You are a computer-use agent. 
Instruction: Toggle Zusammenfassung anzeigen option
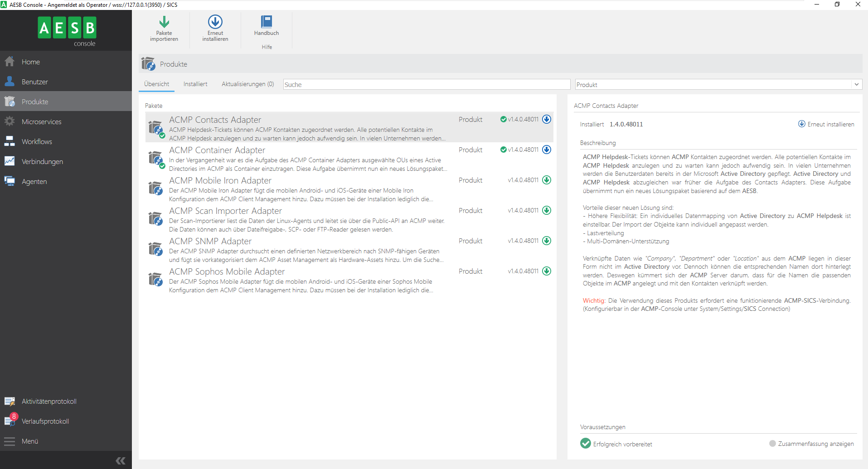[x=811, y=444]
